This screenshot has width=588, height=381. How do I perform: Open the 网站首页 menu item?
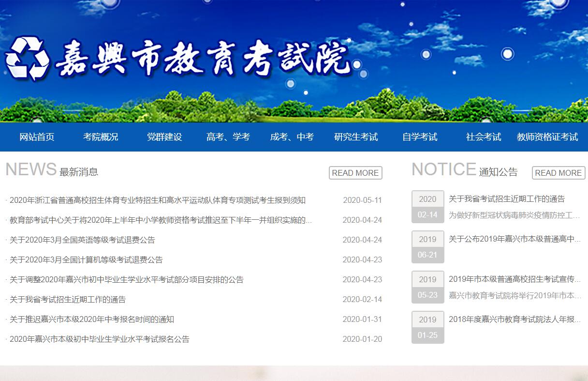coord(37,137)
